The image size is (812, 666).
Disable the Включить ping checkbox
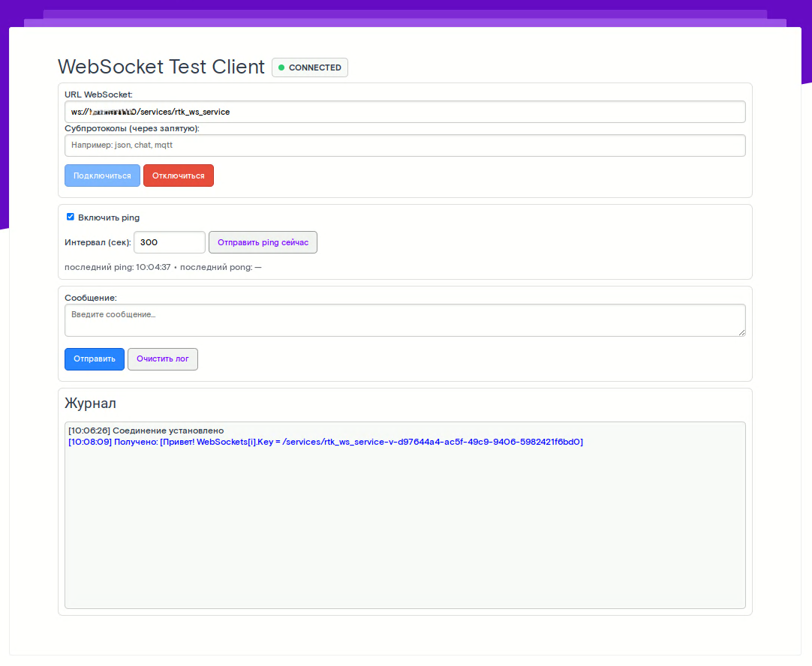pos(71,217)
